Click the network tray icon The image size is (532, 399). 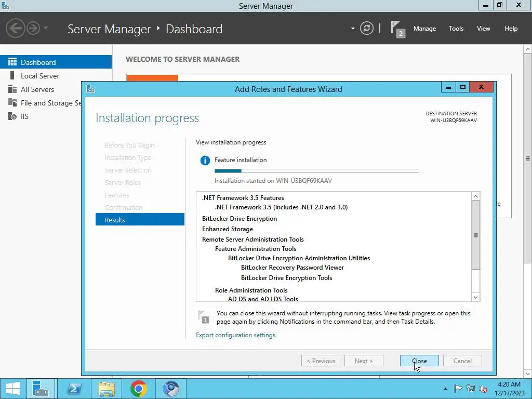[470, 389]
